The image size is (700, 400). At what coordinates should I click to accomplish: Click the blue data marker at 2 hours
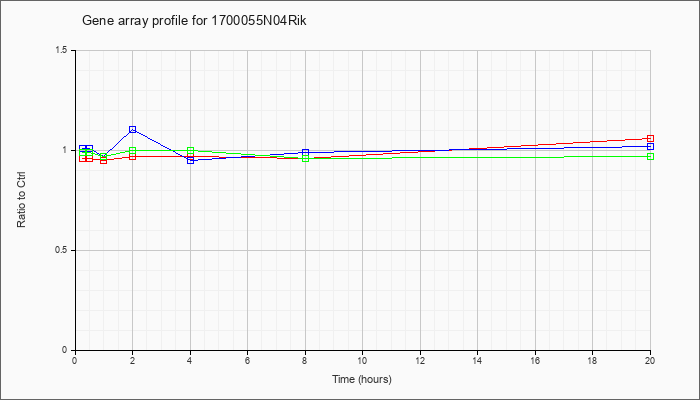[133, 129]
